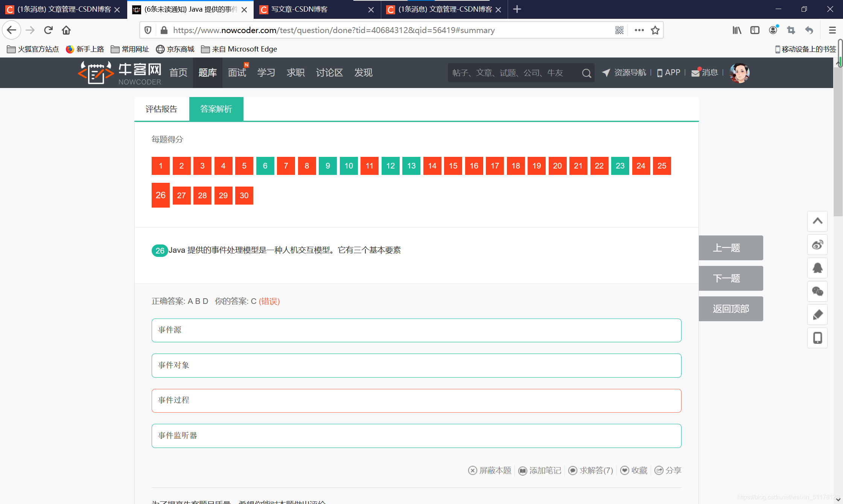
Task: Click the 上一题 button
Action: pyautogui.click(x=731, y=248)
